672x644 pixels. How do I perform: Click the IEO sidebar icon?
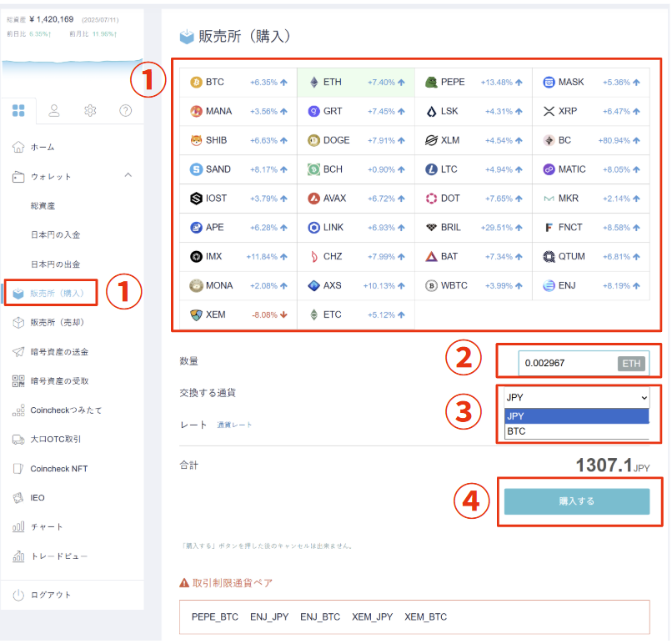(18, 498)
